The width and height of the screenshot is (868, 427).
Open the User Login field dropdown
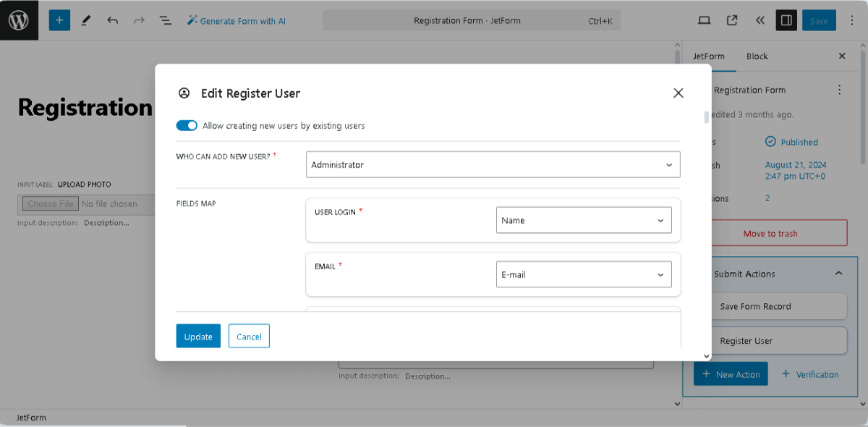coord(584,220)
